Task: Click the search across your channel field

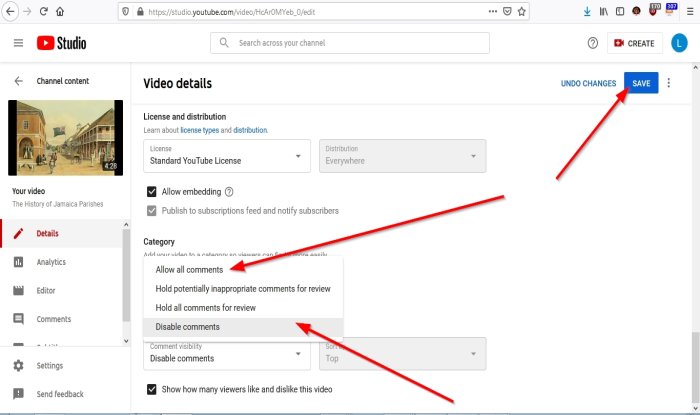Action: pos(350,43)
